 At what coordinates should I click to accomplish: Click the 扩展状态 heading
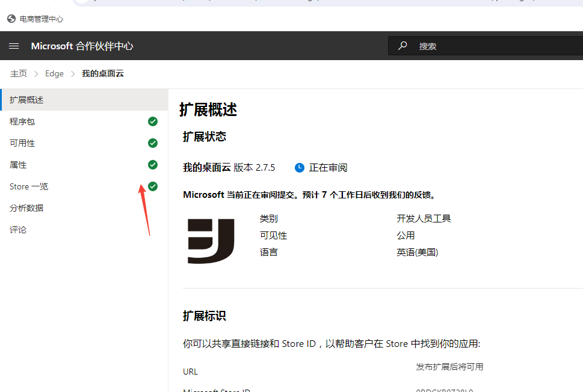(205, 136)
